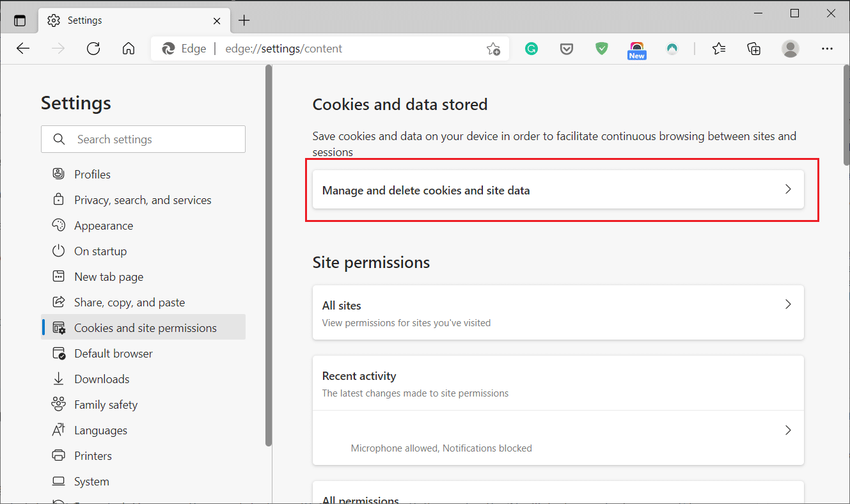Expand the All sites permissions list
This screenshot has height=504, width=850.
[558, 312]
